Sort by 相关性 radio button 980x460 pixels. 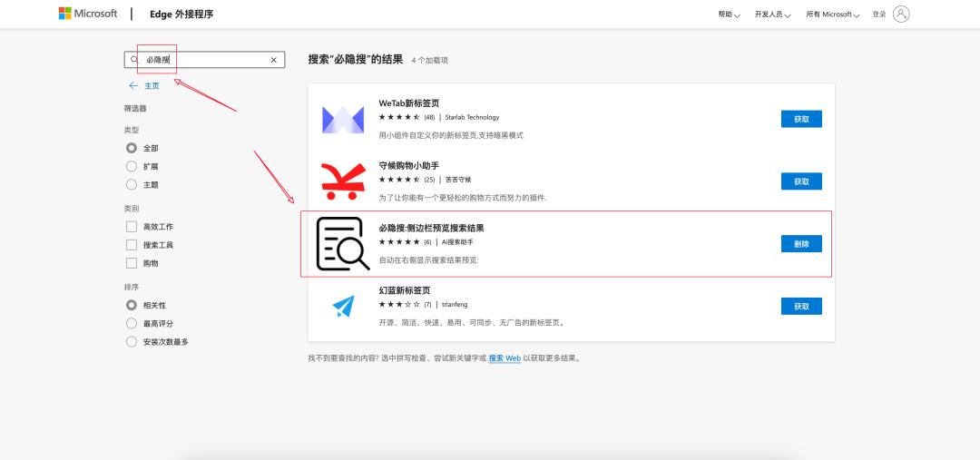(x=132, y=305)
